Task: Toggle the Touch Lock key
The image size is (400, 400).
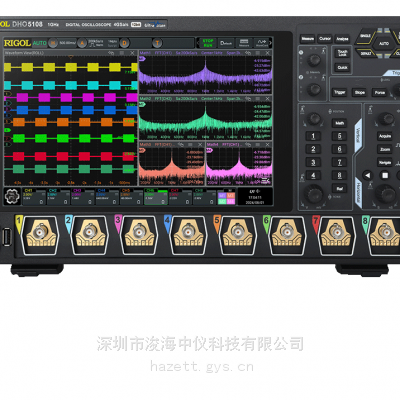Action: pyautogui.click(x=342, y=53)
